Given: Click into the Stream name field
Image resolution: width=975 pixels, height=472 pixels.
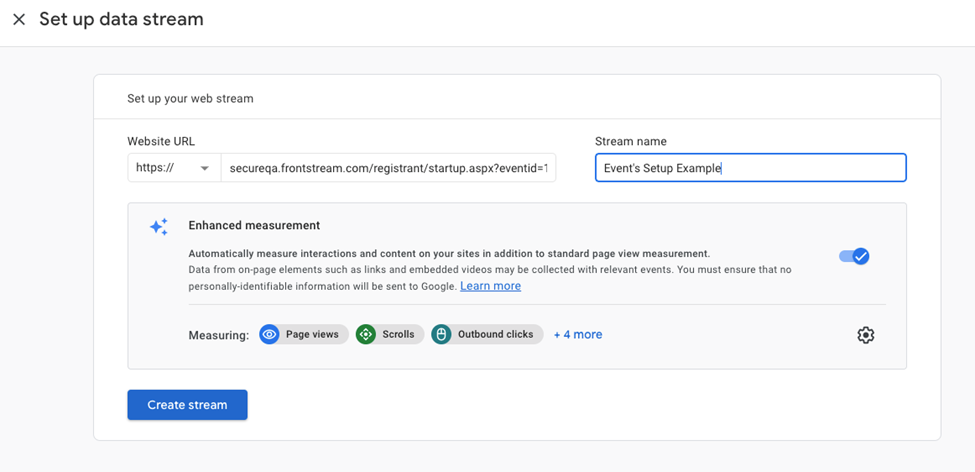Looking at the screenshot, I should [x=751, y=168].
